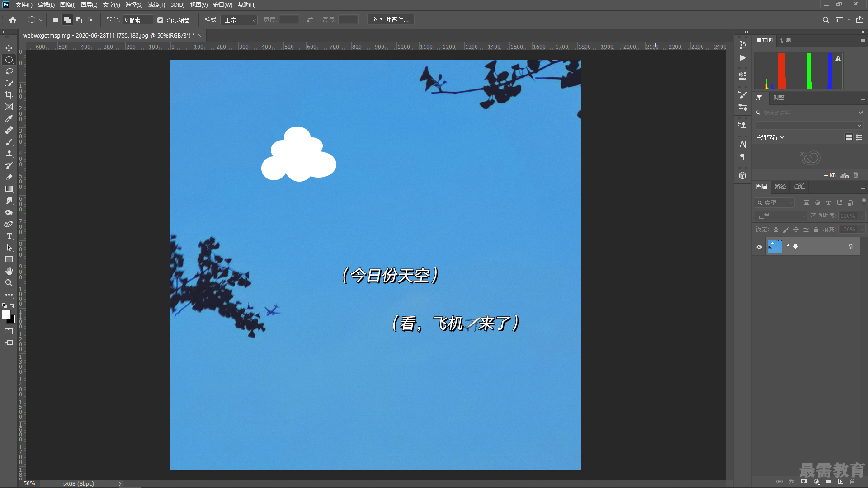The height and width of the screenshot is (488, 868).
Task: Open the layer filter 类型 dropdown
Action: pos(775,203)
